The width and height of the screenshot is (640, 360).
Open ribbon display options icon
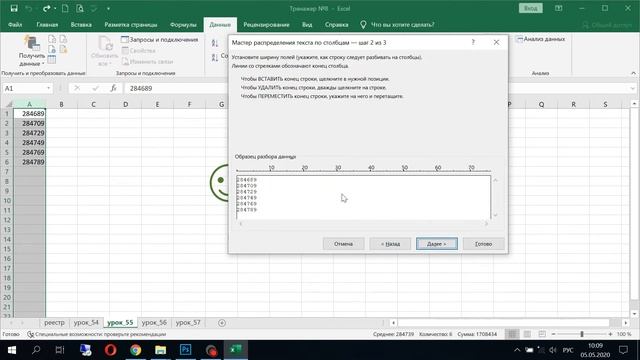(559, 8)
